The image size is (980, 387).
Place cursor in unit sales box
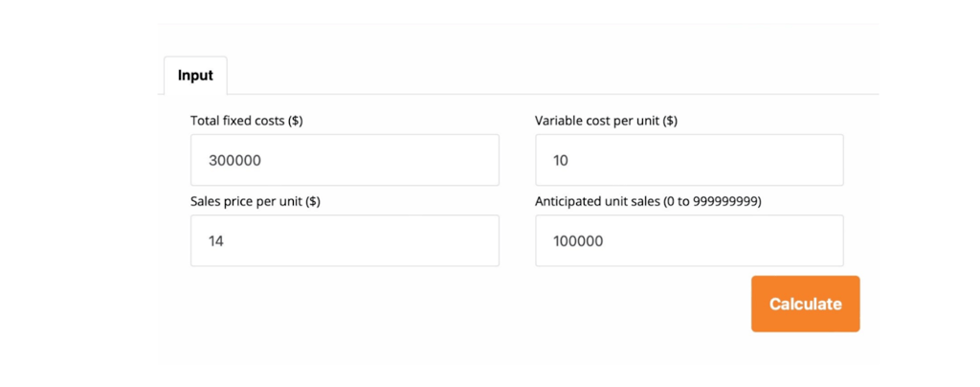click(689, 240)
